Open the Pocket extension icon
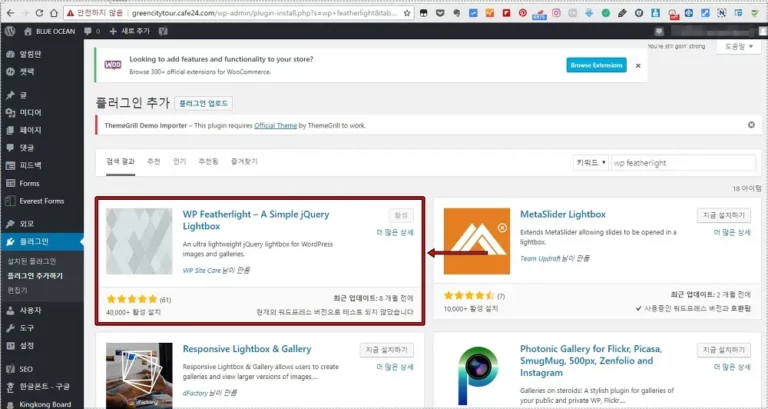 tap(440, 13)
